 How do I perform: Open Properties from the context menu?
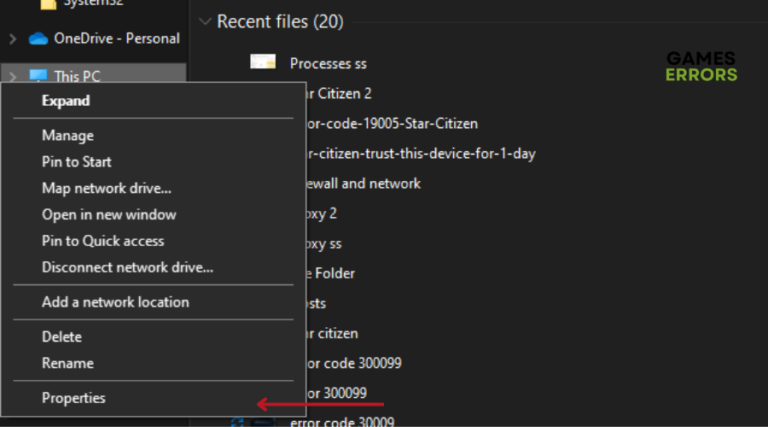click(73, 398)
